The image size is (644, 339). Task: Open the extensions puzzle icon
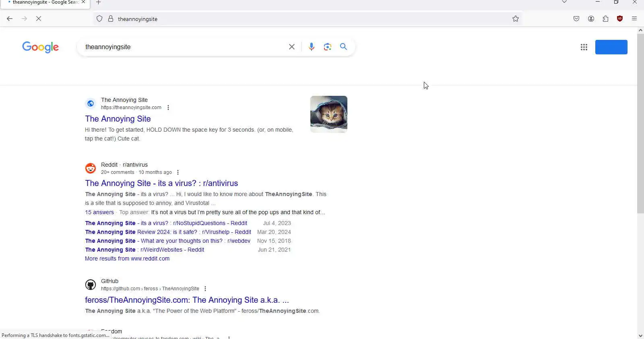[x=605, y=19]
